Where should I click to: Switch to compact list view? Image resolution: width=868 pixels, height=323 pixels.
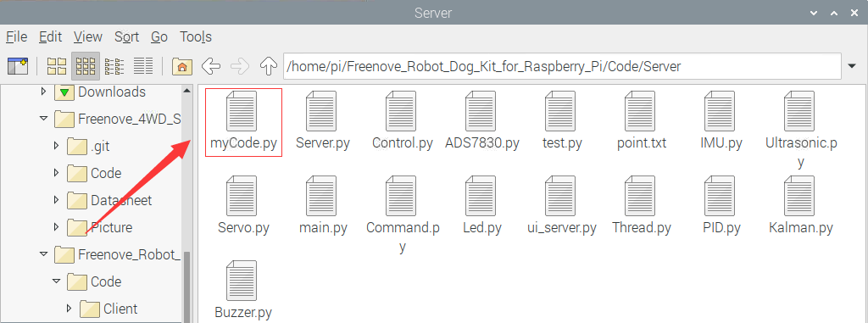(114, 66)
